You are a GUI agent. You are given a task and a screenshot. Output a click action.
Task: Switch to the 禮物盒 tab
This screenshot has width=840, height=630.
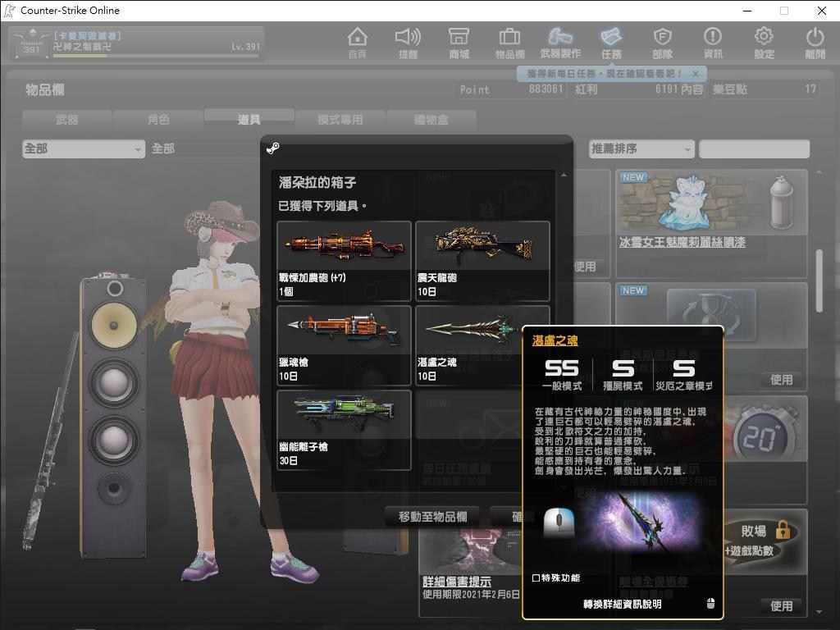click(431, 119)
